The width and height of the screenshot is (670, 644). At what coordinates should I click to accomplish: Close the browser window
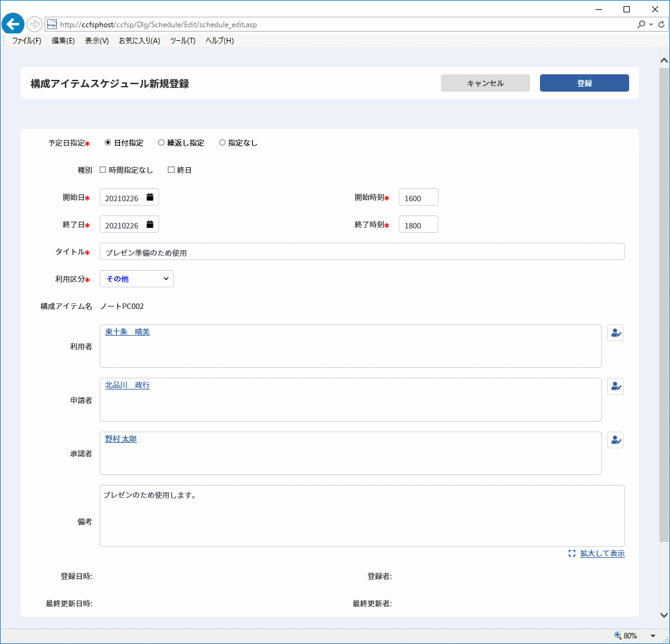pyautogui.click(x=655, y=9)
